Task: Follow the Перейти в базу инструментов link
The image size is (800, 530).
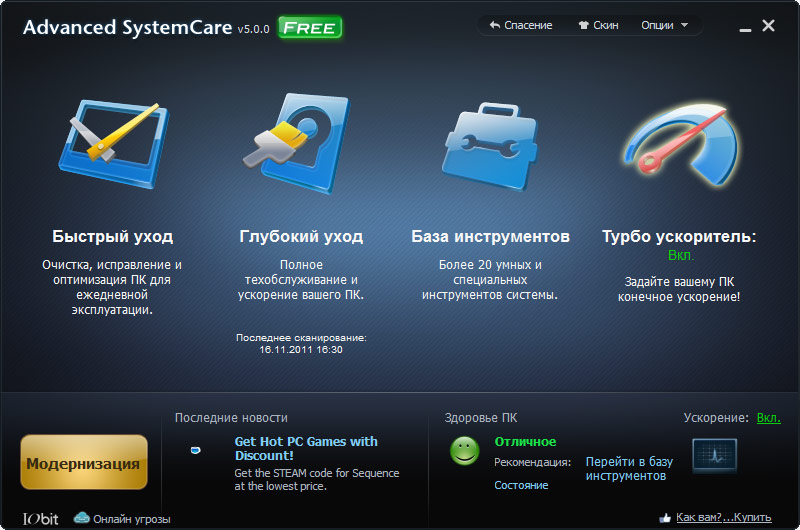Action: click(629, 469)
